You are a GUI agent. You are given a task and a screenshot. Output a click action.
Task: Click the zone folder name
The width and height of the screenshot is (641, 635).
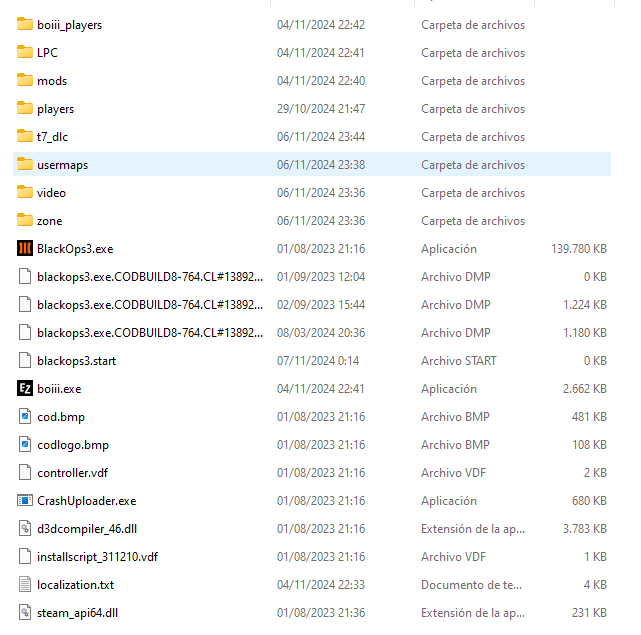coord(49,221)
